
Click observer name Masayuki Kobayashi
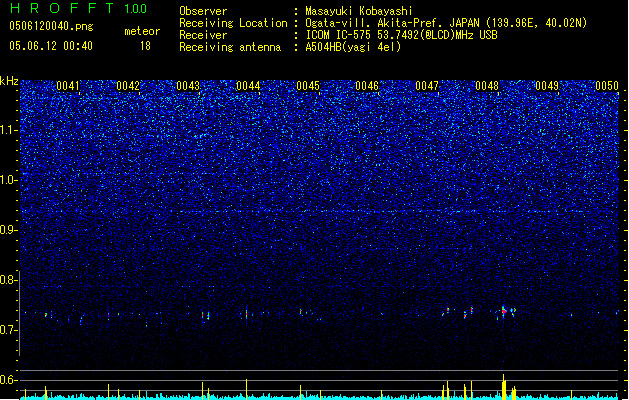359,11
